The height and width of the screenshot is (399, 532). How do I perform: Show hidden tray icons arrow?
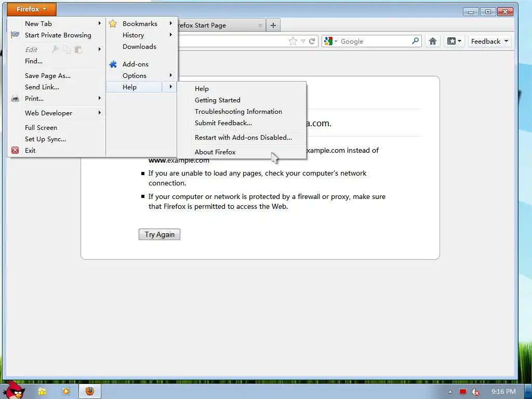tap(450, 392)
